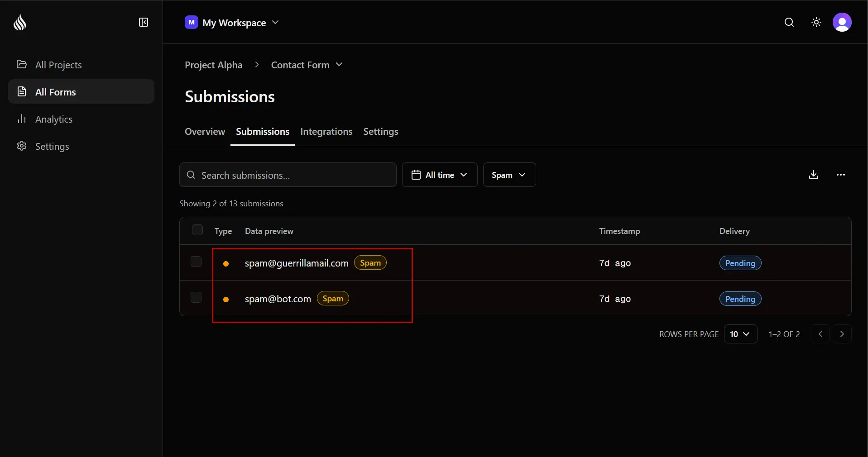Select all submissions via header checkbox
This screenshot has width=868, height=457.
(x=197, y=230)
